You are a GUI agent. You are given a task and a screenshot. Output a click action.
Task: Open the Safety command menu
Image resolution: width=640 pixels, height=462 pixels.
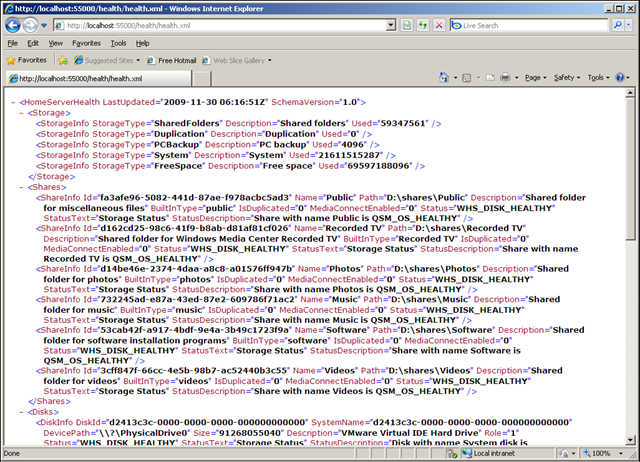(567, 78)
